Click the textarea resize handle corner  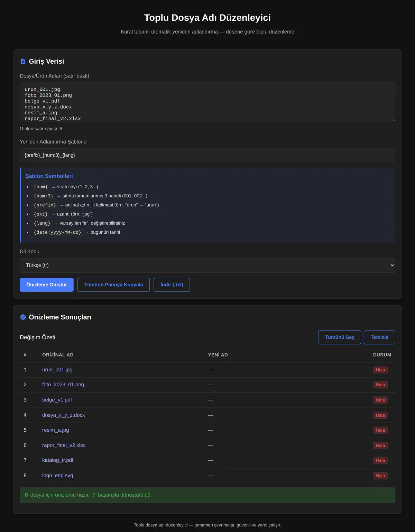click(393, 119)
